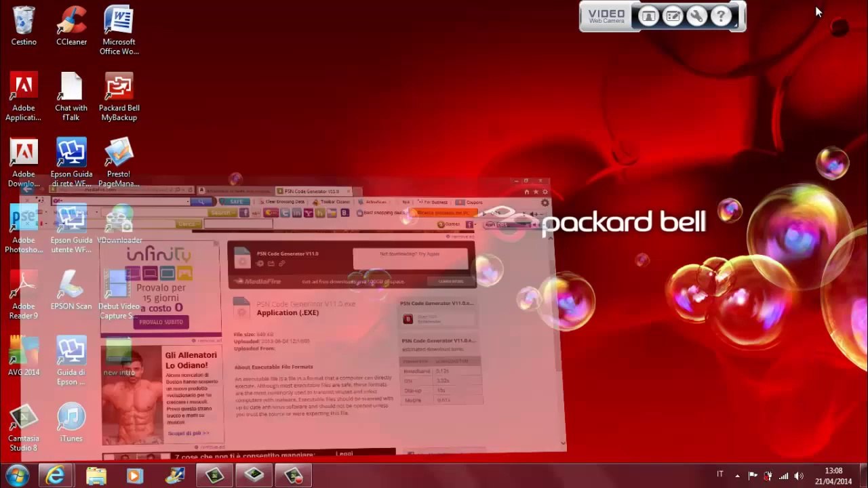Open the IT language bar selector
The image size is (868, 488).
tap(720, 474)
